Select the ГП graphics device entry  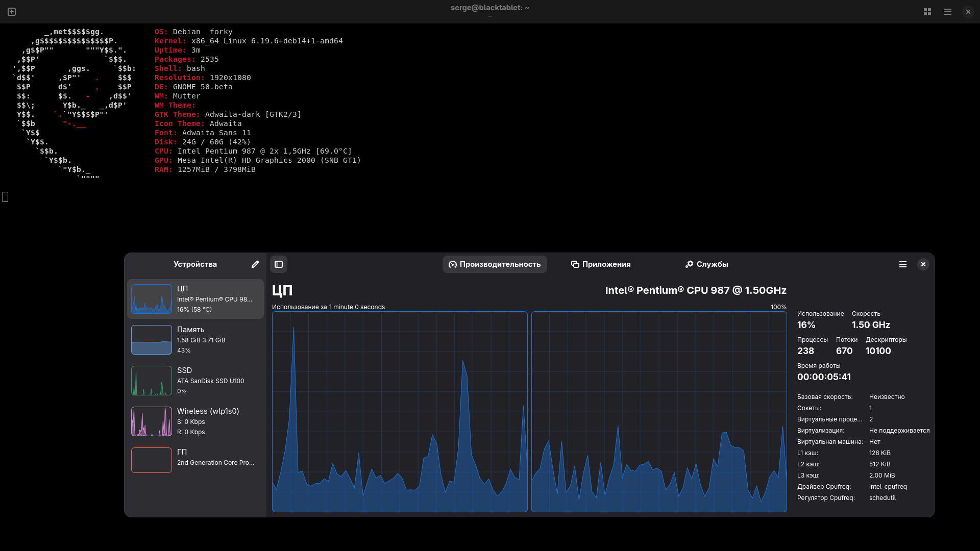(x=214, y=459)
